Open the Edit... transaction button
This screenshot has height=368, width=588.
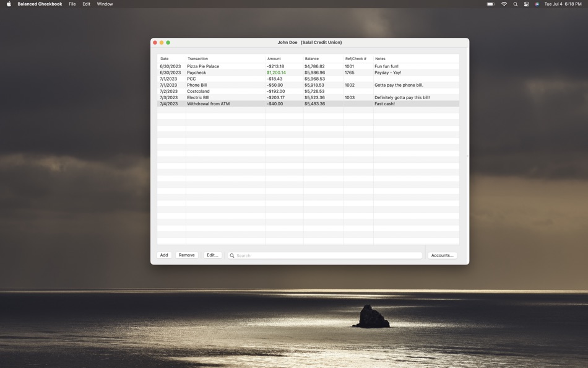click(212, 255)
